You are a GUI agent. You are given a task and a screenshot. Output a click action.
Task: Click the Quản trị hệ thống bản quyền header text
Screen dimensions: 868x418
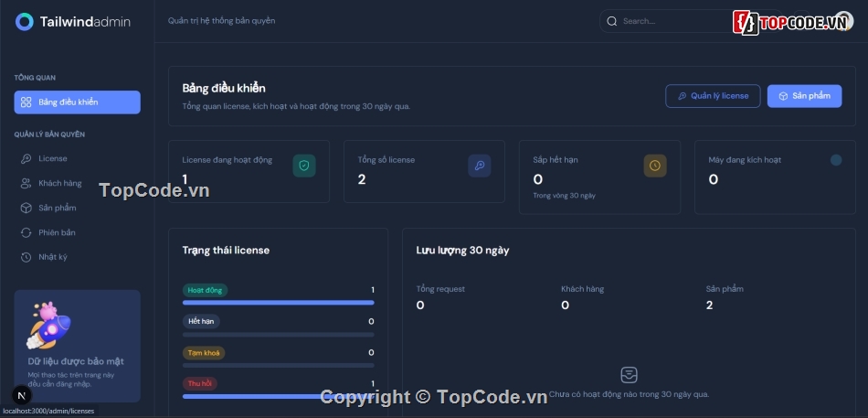point(221,21)
